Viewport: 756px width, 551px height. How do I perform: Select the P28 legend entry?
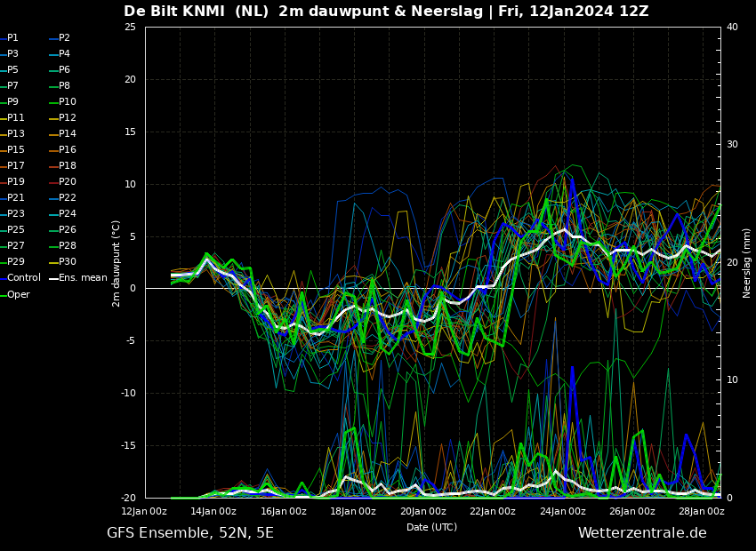pos(62,245)
